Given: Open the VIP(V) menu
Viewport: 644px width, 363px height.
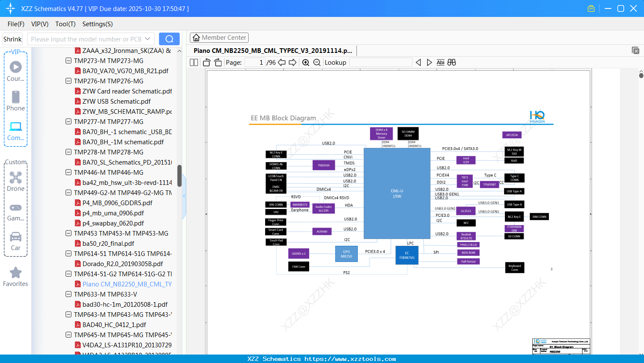Looking at the screenshot, I should point(40,24).
